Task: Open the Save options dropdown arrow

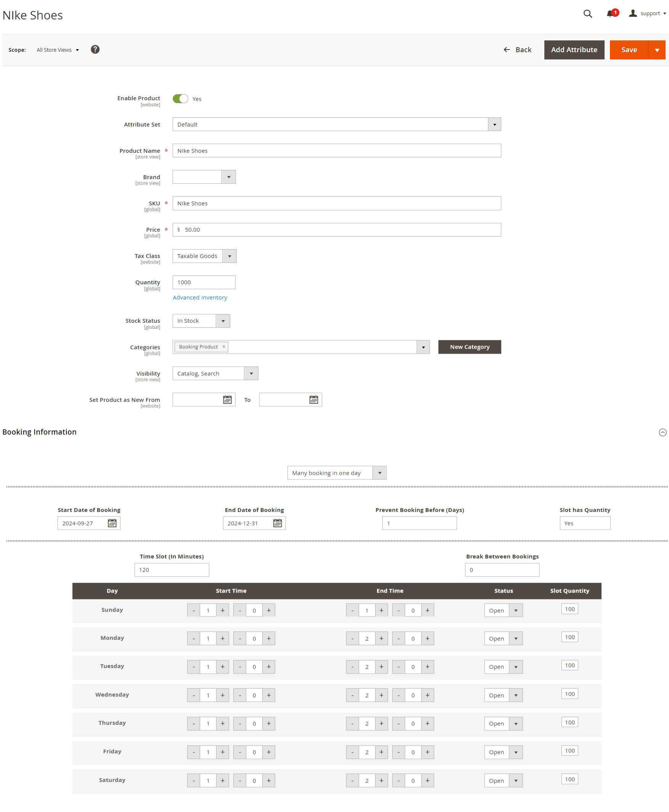Action: coord(657,50)
